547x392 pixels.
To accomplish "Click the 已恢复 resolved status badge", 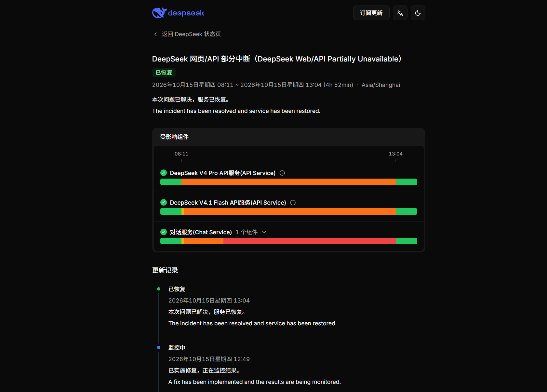I will [164, 73].
